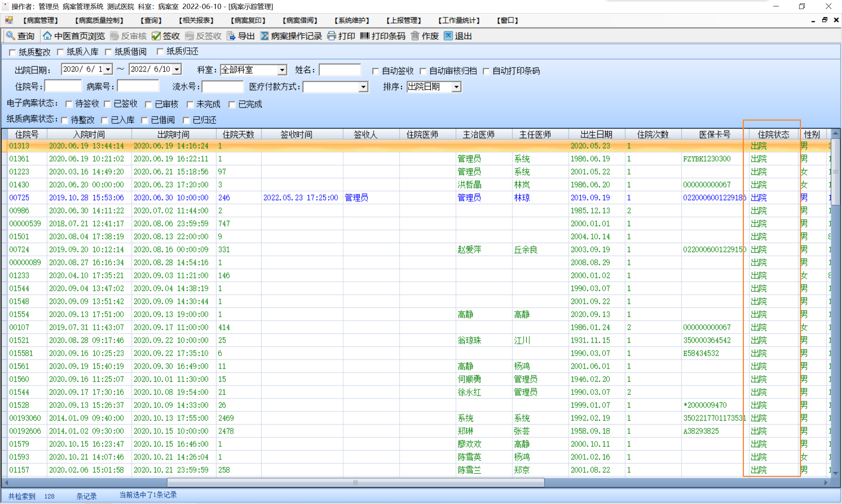Expand the 科室 全部科室 dropdown
The height and width of the screenshot is (504, 842).
click(x=282, y=70)
